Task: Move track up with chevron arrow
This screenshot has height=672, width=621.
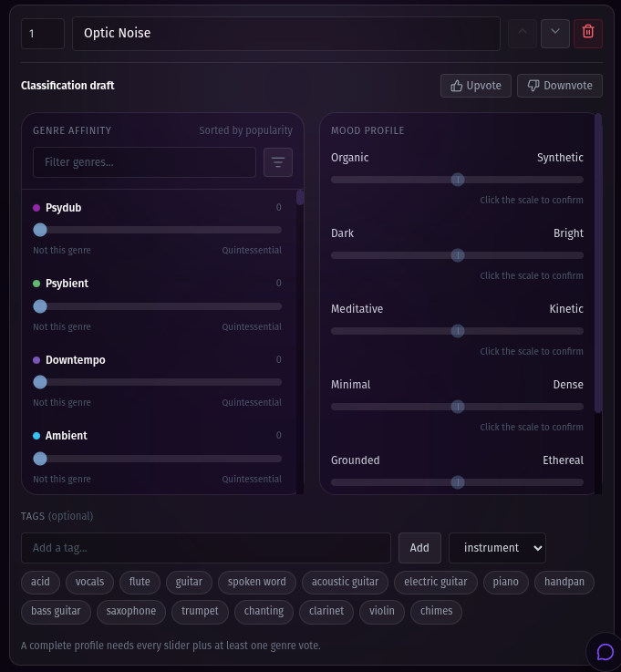Action: (522, 34)
